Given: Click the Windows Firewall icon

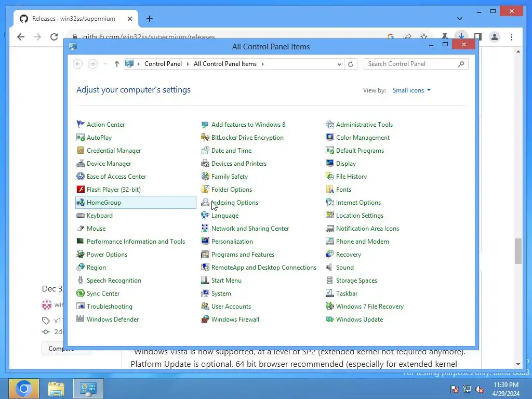Looking at the screenshot, I should [x=205, y=320].
